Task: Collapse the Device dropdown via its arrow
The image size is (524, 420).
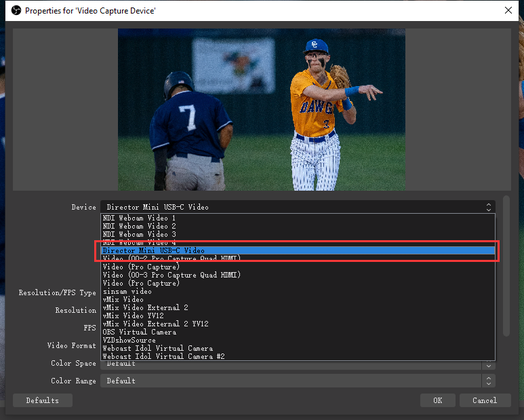Action: tap(488, 207)
